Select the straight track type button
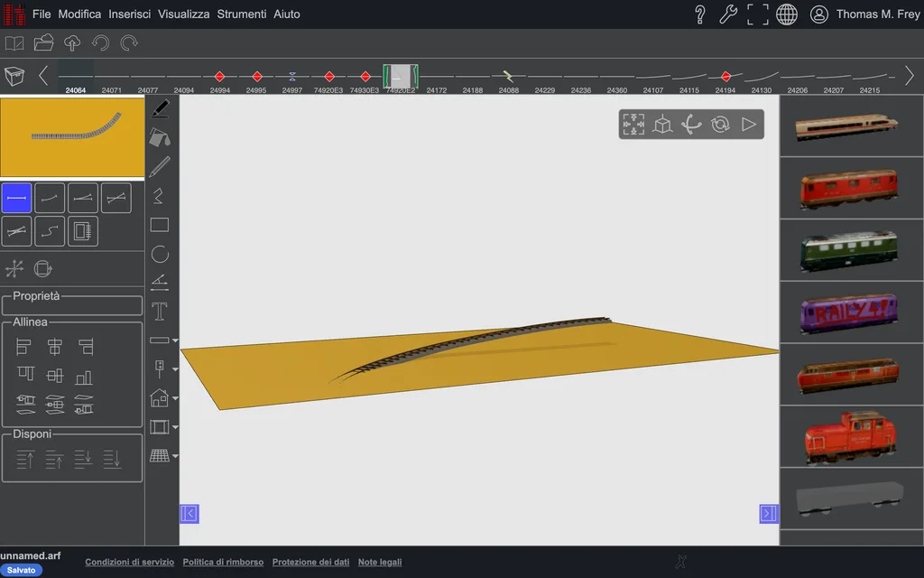 pyautogui.click(x=16, y=198)
